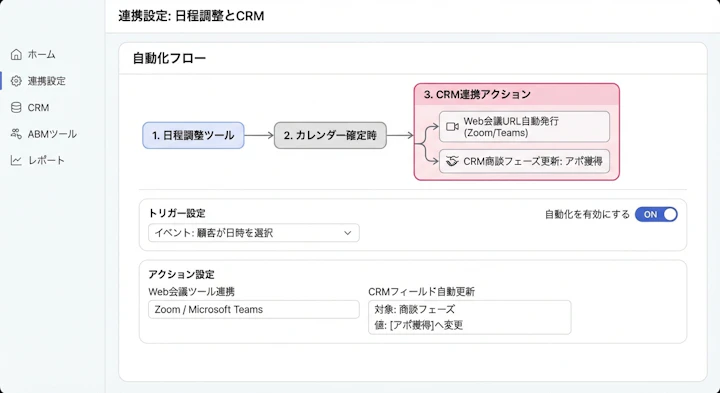
Task: Click the アクション設定 label
Action: [181, 275]
